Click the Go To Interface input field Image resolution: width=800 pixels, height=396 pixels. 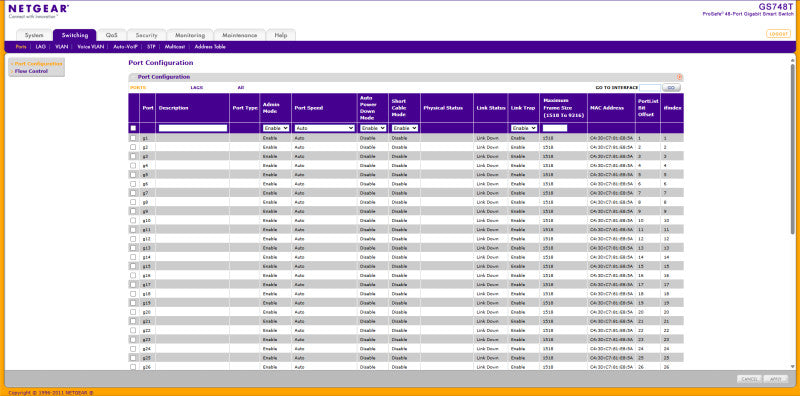649,88
